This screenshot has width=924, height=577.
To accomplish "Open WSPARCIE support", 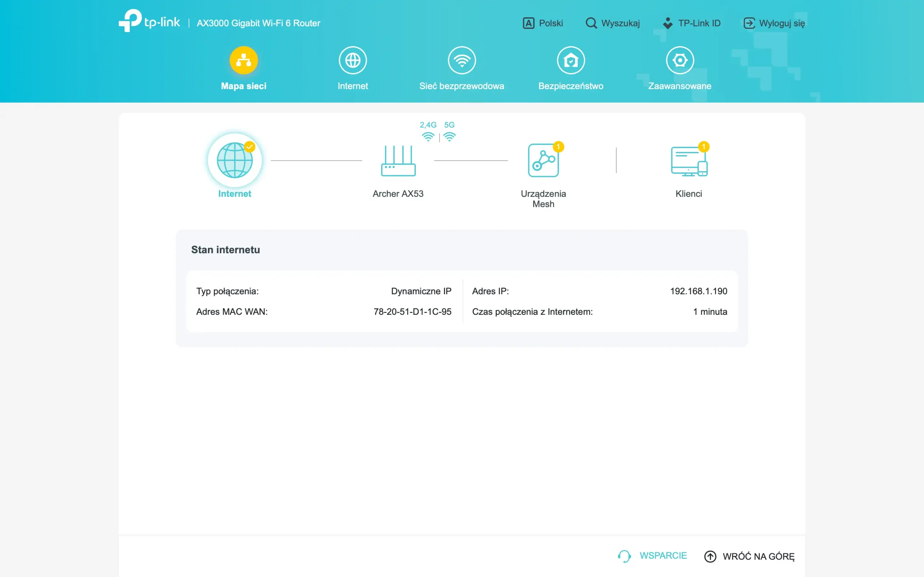I will 653,556.
